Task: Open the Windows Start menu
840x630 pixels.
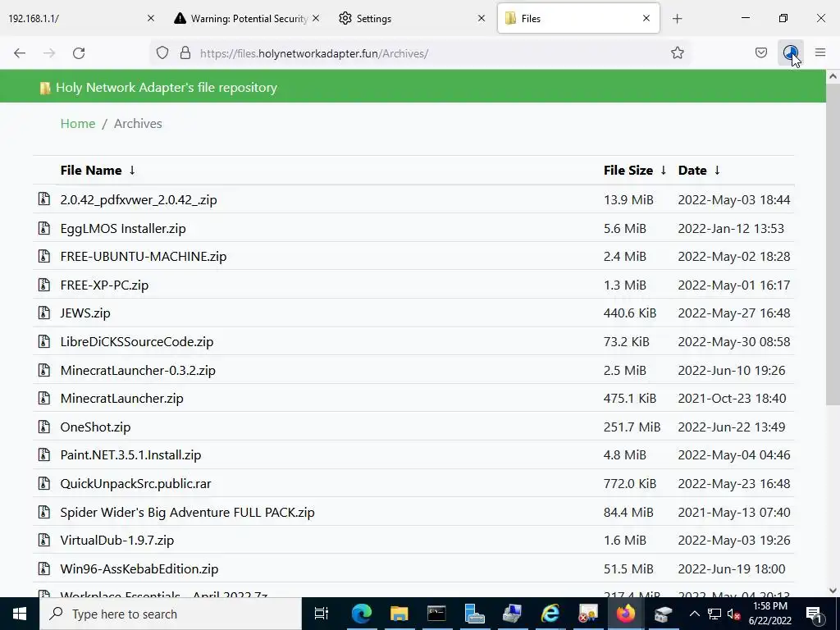Action: [x=20, y=614]
